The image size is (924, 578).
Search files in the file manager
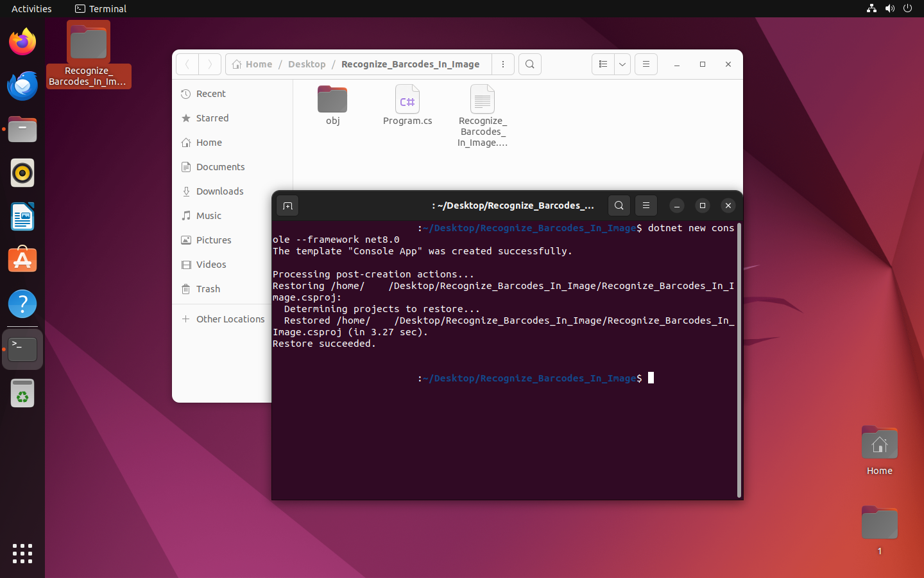click(x=529, y=64)
